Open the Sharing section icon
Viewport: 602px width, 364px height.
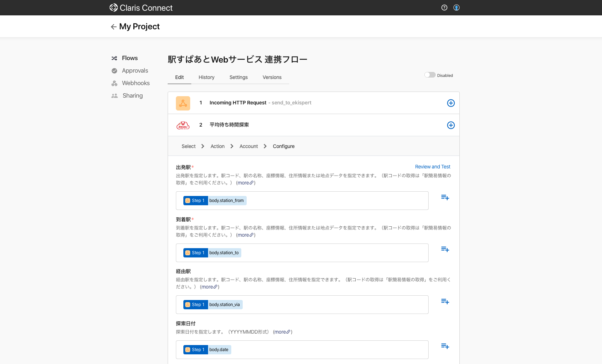pyautogui.click(x=114, y=95)
